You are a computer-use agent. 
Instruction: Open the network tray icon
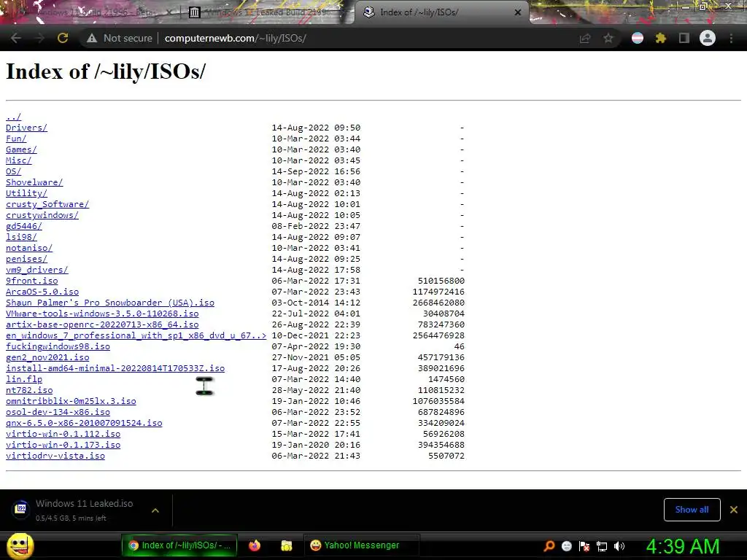coord(602,546)
